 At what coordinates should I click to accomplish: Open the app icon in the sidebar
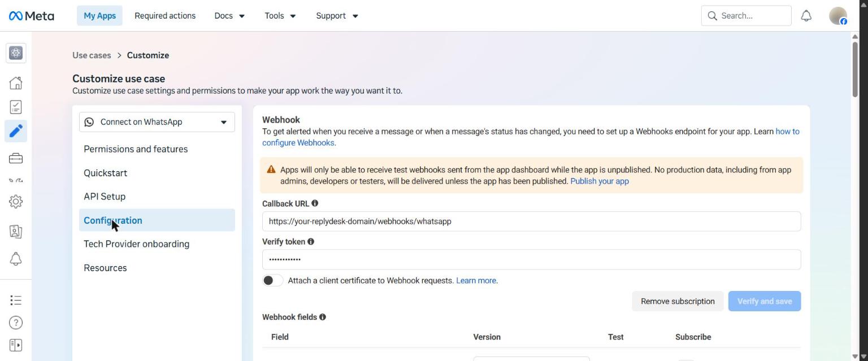tap(16, 53)
